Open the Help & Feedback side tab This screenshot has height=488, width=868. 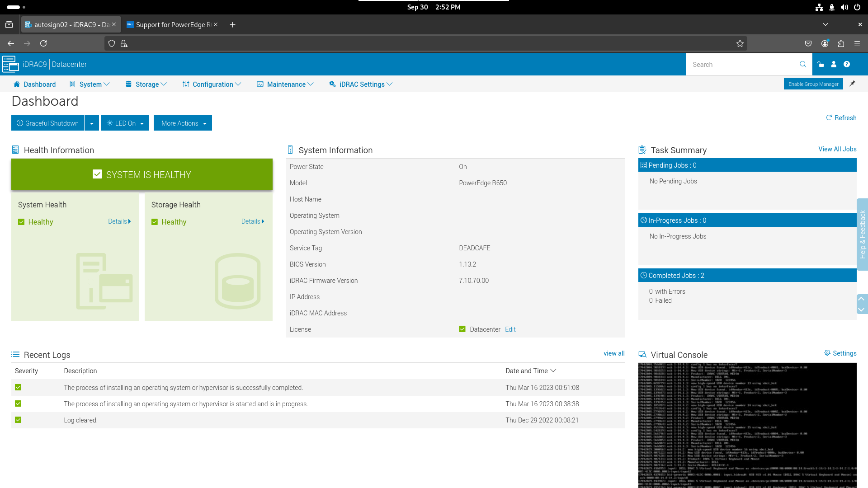tap(862, 235)
